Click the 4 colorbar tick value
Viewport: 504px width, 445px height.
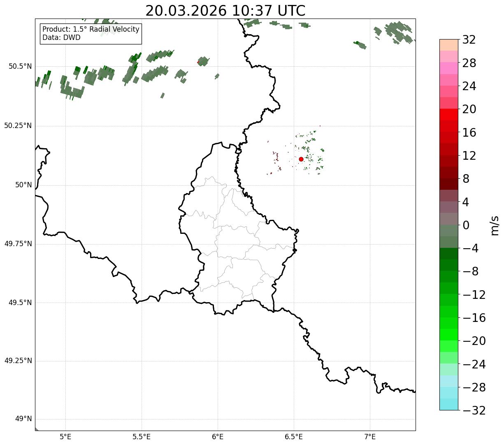coord(466,202)
